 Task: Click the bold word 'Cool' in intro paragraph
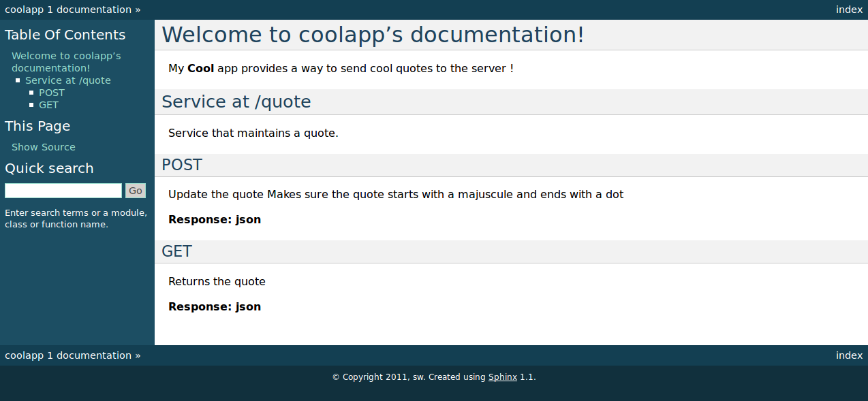(201, 69)
